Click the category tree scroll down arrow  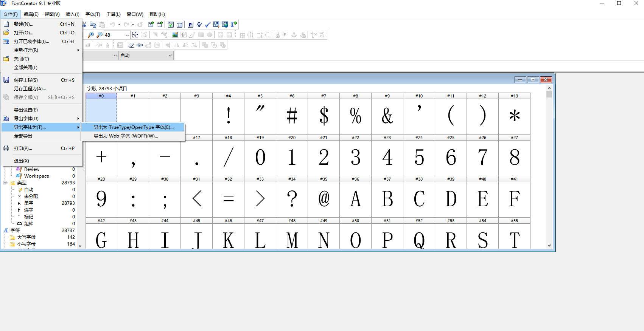click(x=80, y=246)
